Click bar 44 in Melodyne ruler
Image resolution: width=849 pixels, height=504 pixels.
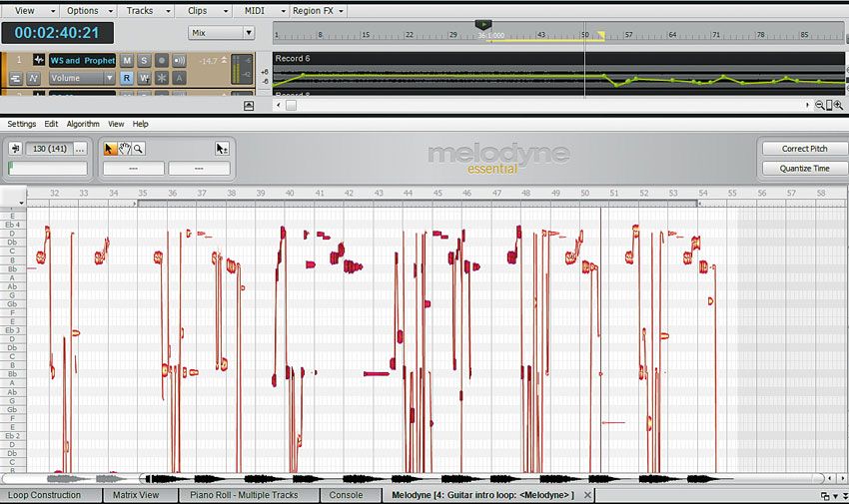(x=408, y=193)
